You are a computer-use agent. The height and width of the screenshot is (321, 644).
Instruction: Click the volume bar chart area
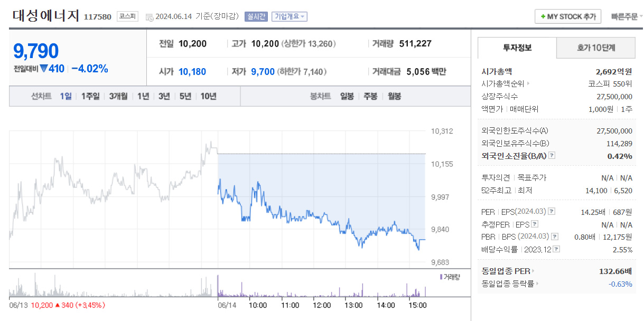click(x=217, y=285)
